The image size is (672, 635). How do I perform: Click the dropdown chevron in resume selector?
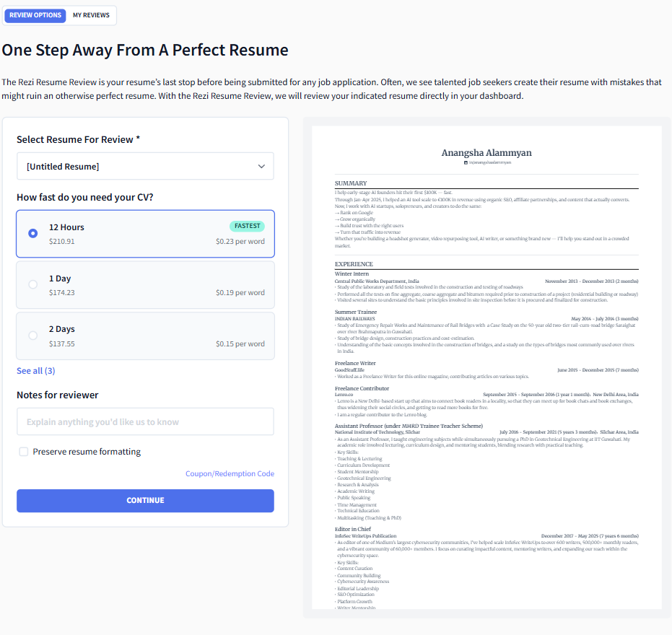[x=261, y=166]
